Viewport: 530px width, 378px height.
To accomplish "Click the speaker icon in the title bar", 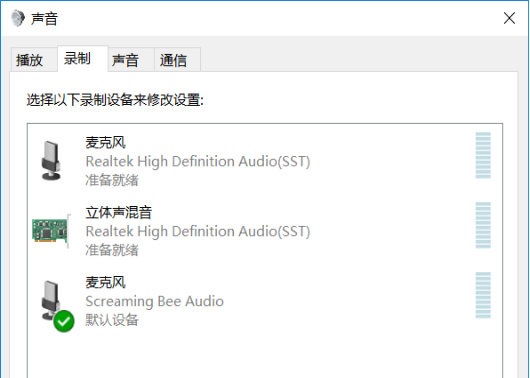I will point(17,18).
